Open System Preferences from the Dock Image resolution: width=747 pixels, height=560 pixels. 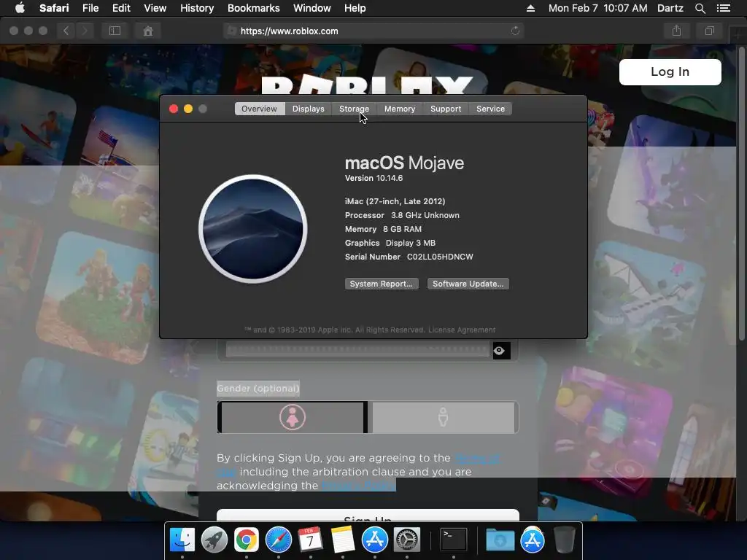406,540
